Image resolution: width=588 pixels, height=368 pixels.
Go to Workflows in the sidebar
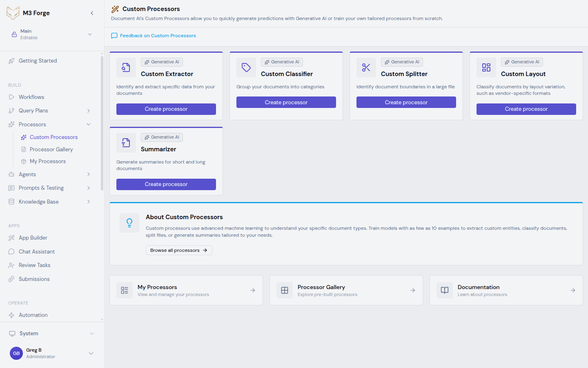(31, 97)
